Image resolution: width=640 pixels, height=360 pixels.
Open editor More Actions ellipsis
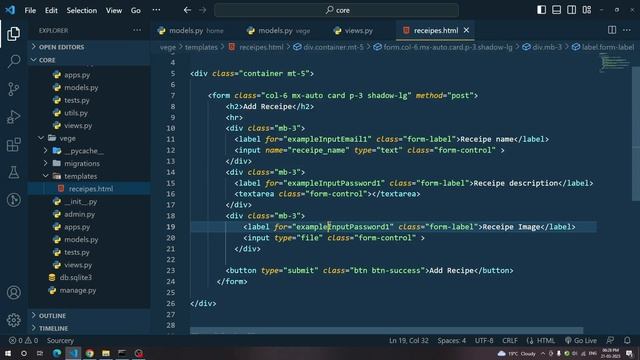pos(627,30)
